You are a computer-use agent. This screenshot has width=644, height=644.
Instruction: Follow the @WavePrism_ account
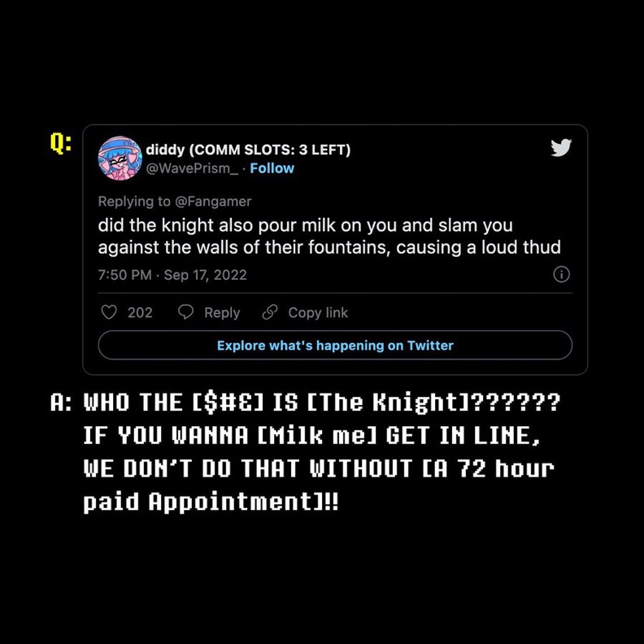pos(272,168)
